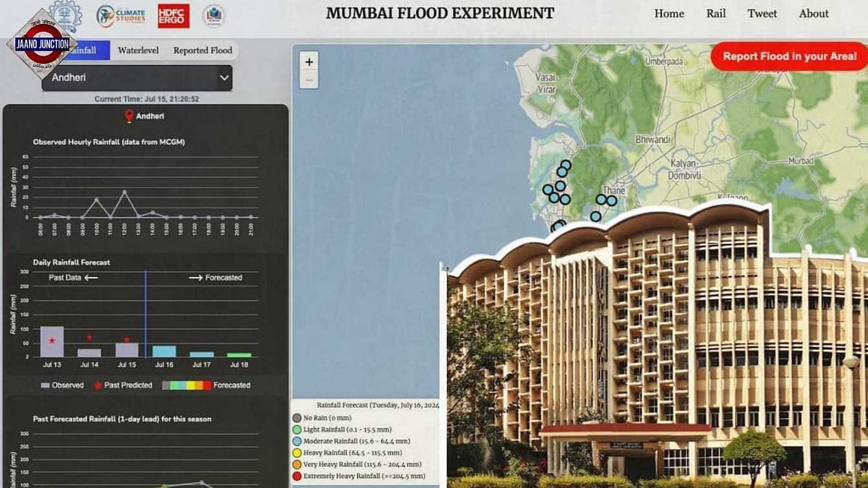Screen dimensions: 868x488
Task: Click the Extremely Heavy Rainfall red dot
Action: tap(297, 476)
